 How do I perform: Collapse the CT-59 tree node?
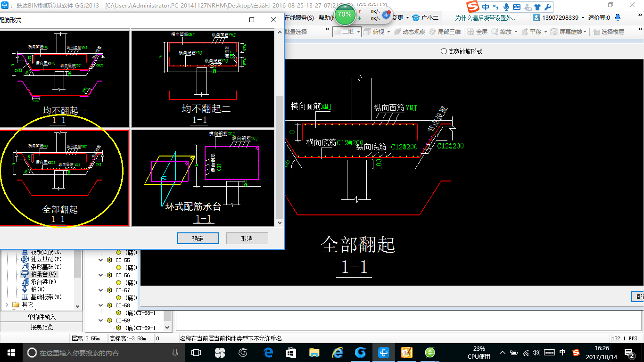tap(100, 321)
